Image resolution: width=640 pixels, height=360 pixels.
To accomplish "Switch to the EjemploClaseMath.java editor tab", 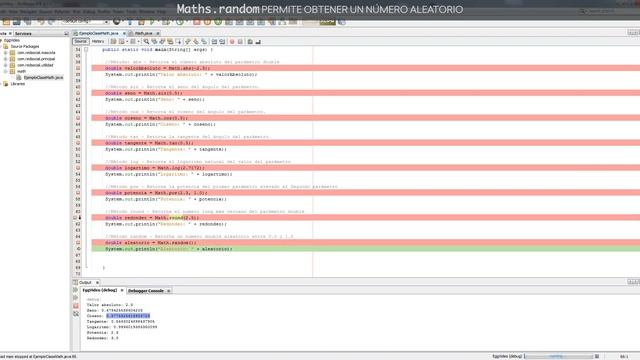I will [x=98, y=33].
